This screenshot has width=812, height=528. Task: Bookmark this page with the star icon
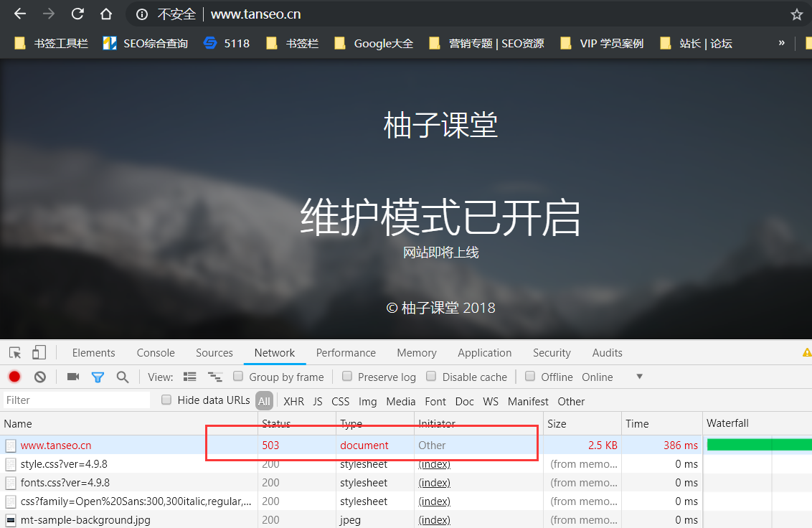[796, 14]
